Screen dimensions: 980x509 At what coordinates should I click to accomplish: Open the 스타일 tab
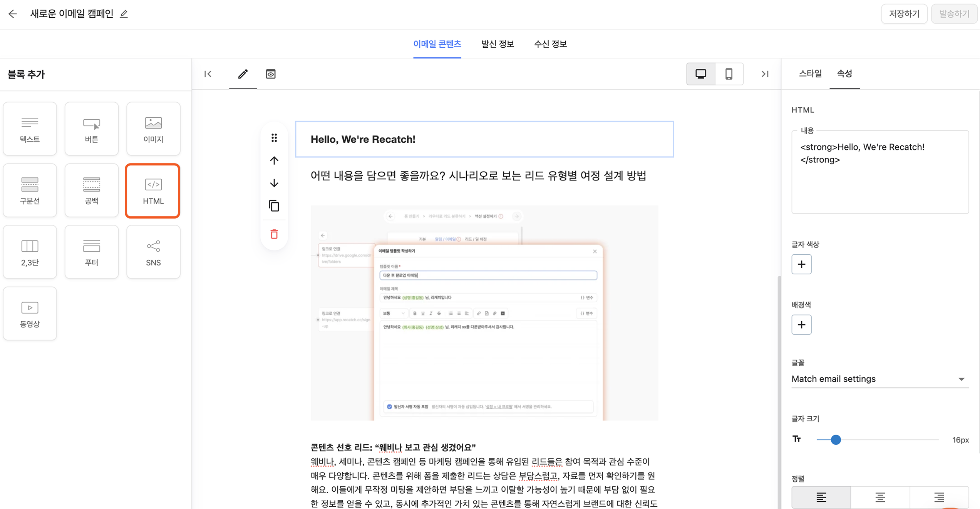coord(810,73)
